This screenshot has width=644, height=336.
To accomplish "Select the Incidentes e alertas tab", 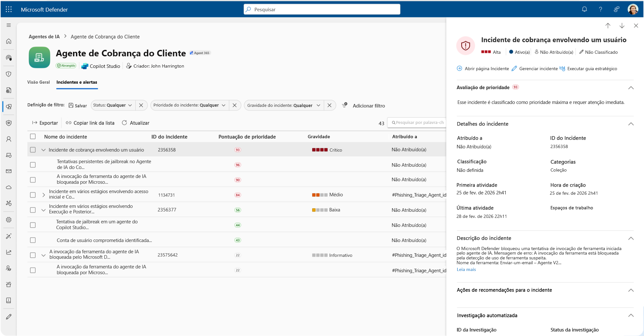I will pos(77,82).
